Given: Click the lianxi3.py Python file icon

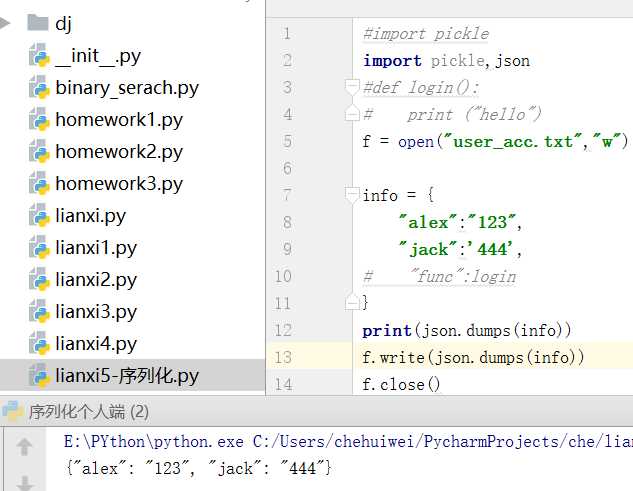Looking at the screenshot, I should [x=39, y=311].
